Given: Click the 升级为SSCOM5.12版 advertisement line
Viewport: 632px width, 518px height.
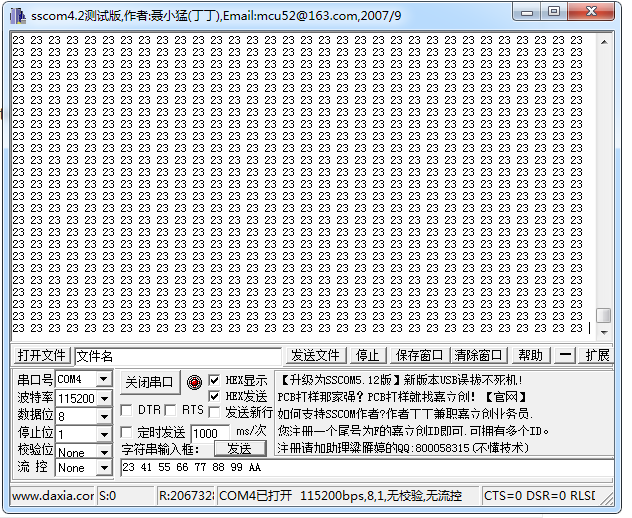Looking at the screenshot, I should pyautogui.click(x=401, y=380).
